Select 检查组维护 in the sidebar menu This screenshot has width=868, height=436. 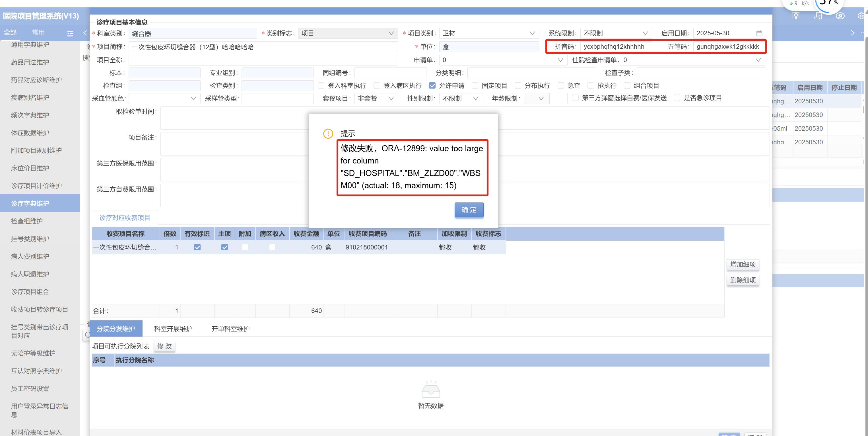(27, 221)
